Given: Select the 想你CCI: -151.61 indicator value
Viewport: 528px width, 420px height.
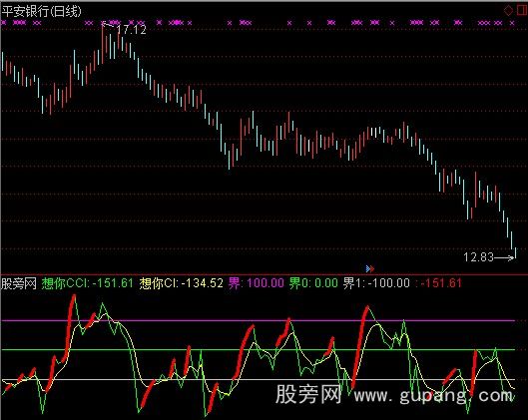Looking at the screenshot, I should point(87,283).
